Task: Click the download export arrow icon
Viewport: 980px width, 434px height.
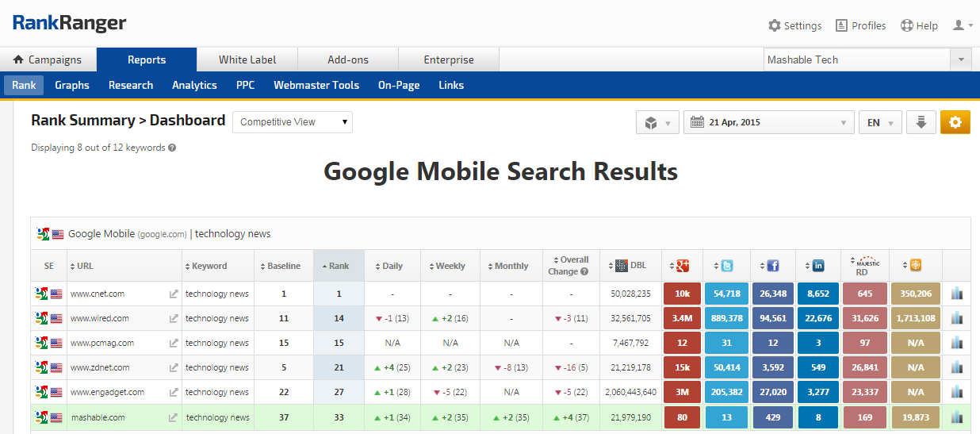Action: point(921,122)
